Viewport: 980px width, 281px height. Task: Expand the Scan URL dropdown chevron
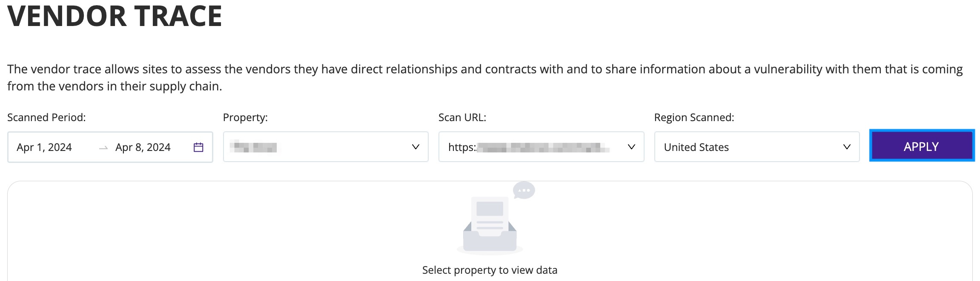tap(631, 147)
